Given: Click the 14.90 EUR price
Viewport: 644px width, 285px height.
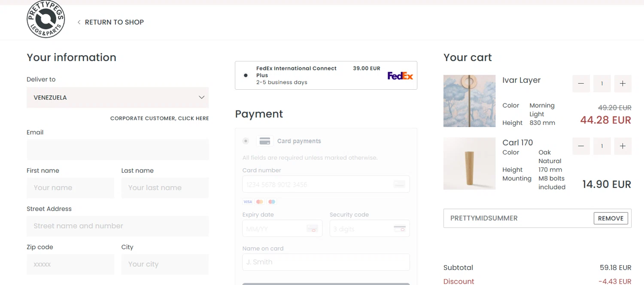Looking at the screenshot, I should pos(607,185).
